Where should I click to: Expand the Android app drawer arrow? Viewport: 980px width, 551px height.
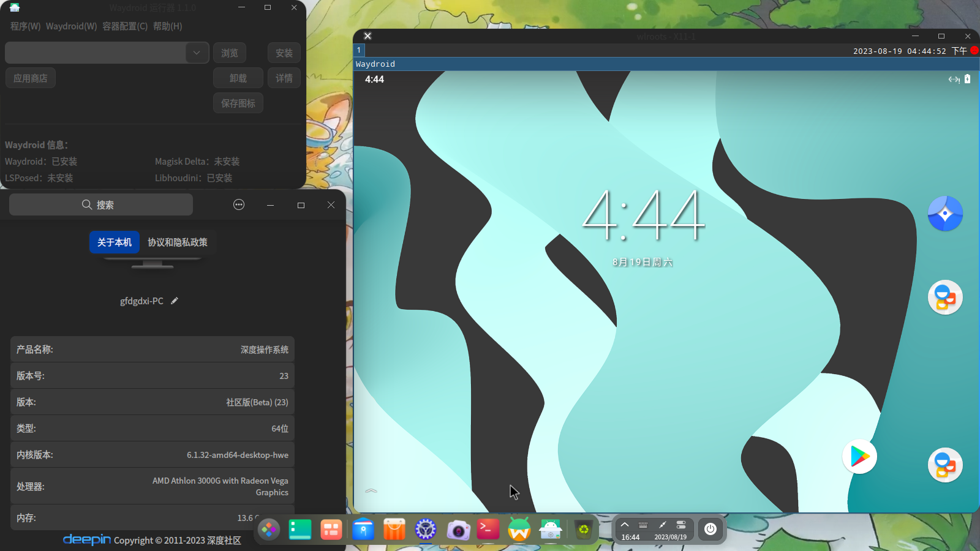click(x=371, y=491)
